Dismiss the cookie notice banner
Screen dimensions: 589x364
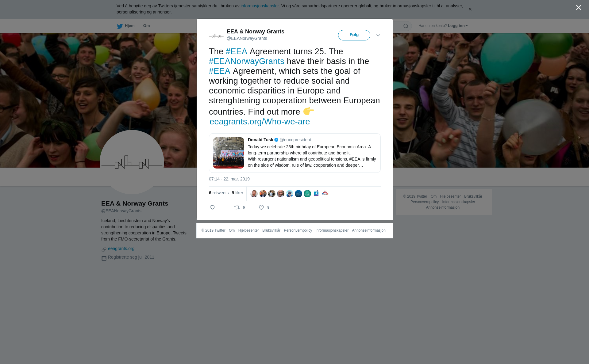[x=470, y=9]
